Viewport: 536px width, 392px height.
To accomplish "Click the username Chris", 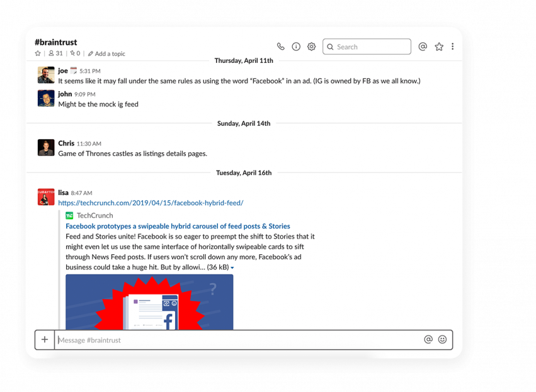I will (x=66, y=143).
